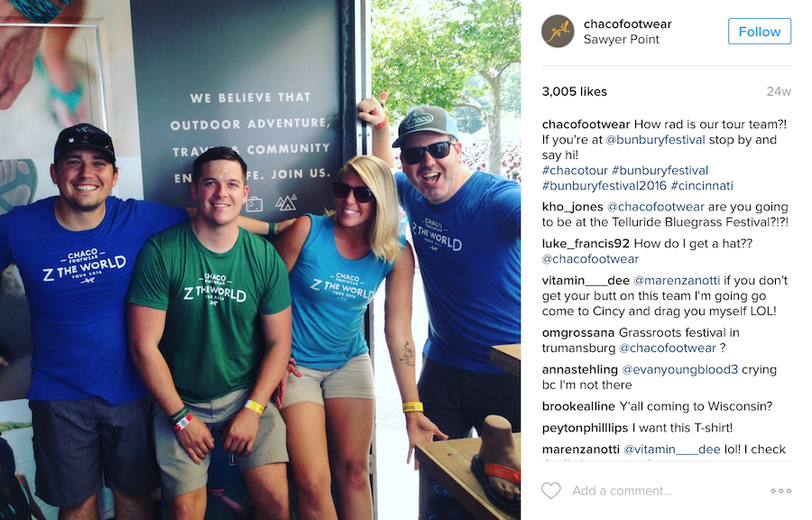This screenshot has width=812, height=520.
Task: Open the brookealline commenter profile
Action: point(578,406)
